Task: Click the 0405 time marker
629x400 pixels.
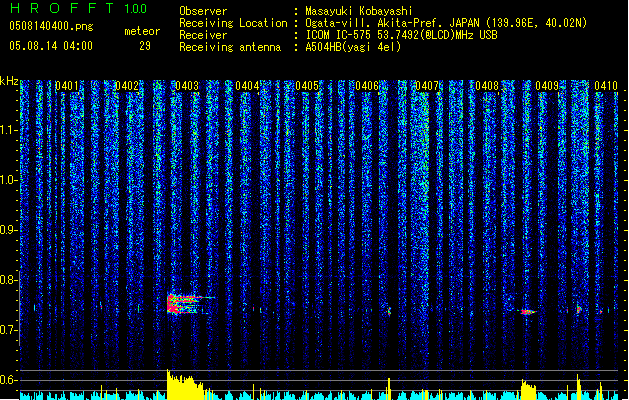Action: tap(307, 86)
